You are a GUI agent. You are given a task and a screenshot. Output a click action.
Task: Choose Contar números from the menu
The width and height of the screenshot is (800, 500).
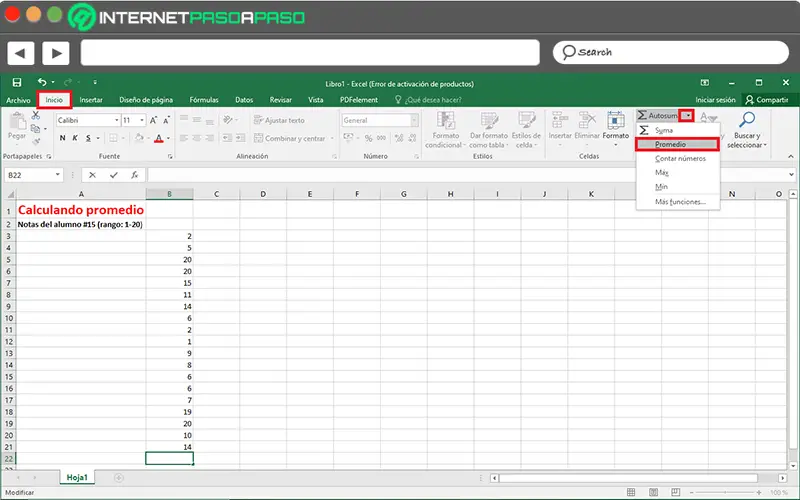(678, 159)
